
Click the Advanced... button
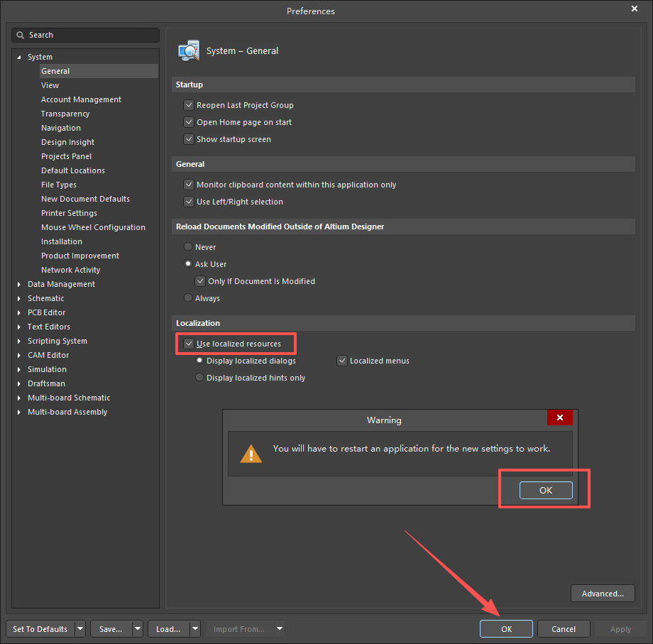pyautogui.click(x=602, y=594)
